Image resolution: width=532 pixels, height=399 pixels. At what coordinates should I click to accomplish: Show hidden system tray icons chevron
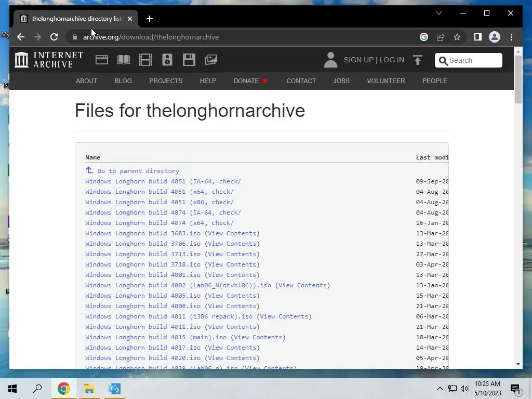440,389
